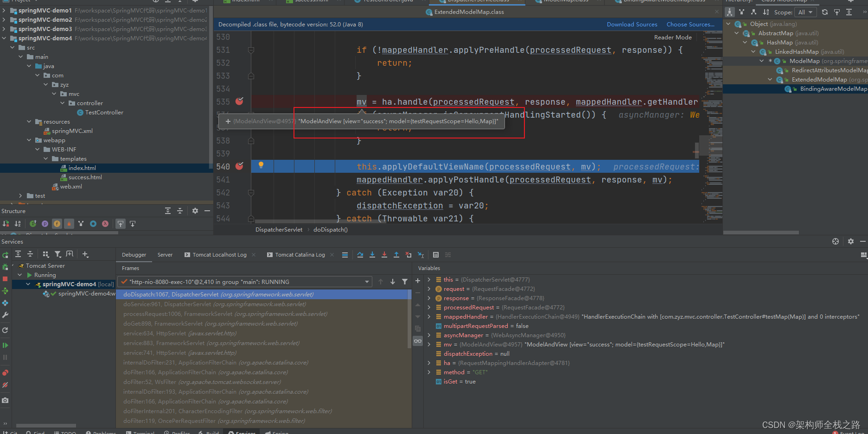
Task: Click Drop Frame icon in debugger toolbar
Action: (408, 255)
